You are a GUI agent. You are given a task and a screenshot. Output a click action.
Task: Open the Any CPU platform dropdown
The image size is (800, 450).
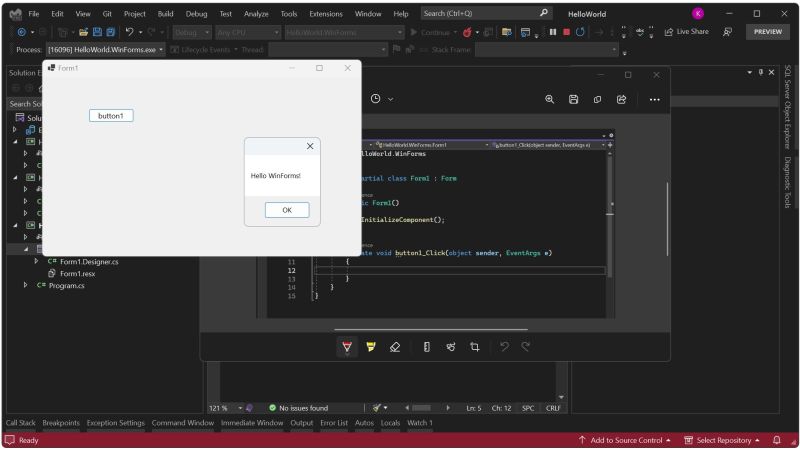tap(247, 32)
